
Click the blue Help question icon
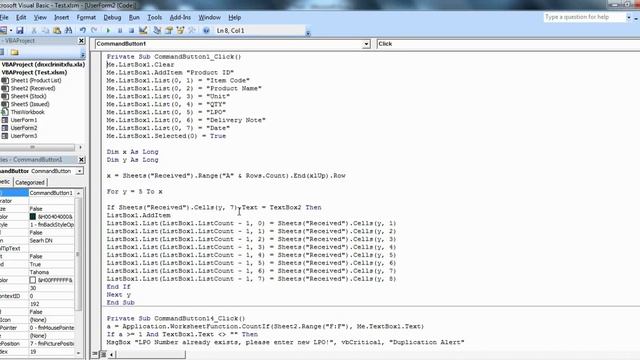pyautogui.click(x=206, y=31)
